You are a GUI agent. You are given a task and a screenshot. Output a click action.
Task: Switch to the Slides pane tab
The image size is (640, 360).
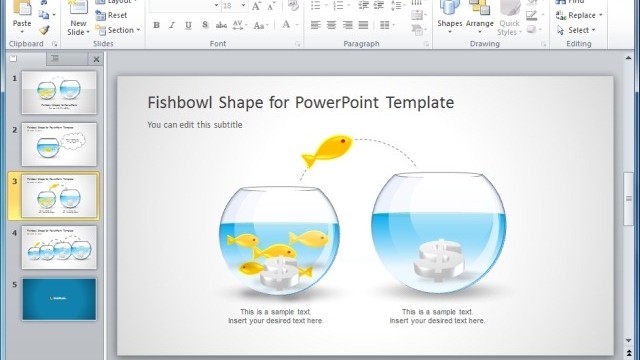[x=26, y=59]
